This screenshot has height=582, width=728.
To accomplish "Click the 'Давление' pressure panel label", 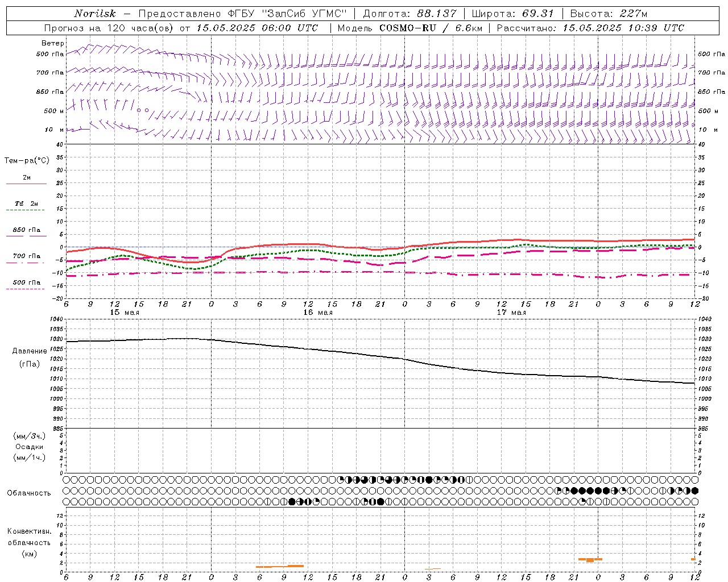I will [x=30, y=351].
